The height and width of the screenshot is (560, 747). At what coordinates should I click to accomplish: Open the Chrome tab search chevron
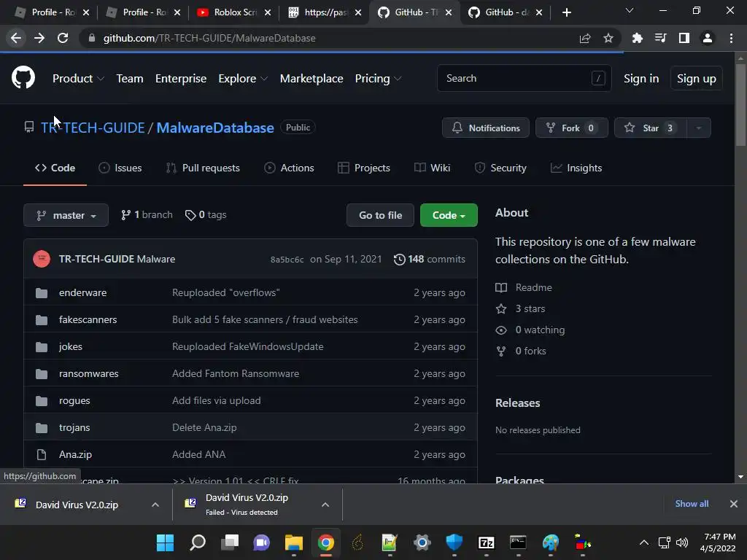click(x=630, y=11)
